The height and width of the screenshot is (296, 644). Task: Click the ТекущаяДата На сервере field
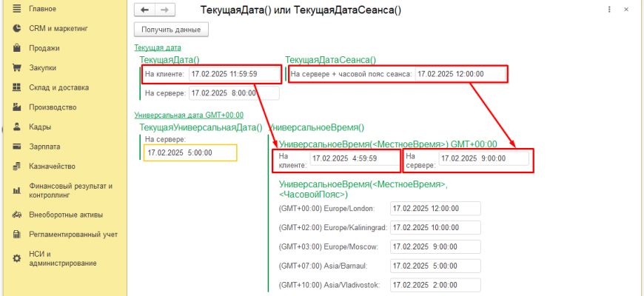coord(233,93)
